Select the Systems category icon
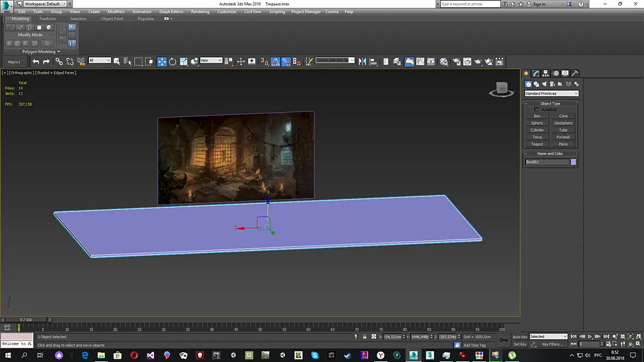 [x=576, y=84]
